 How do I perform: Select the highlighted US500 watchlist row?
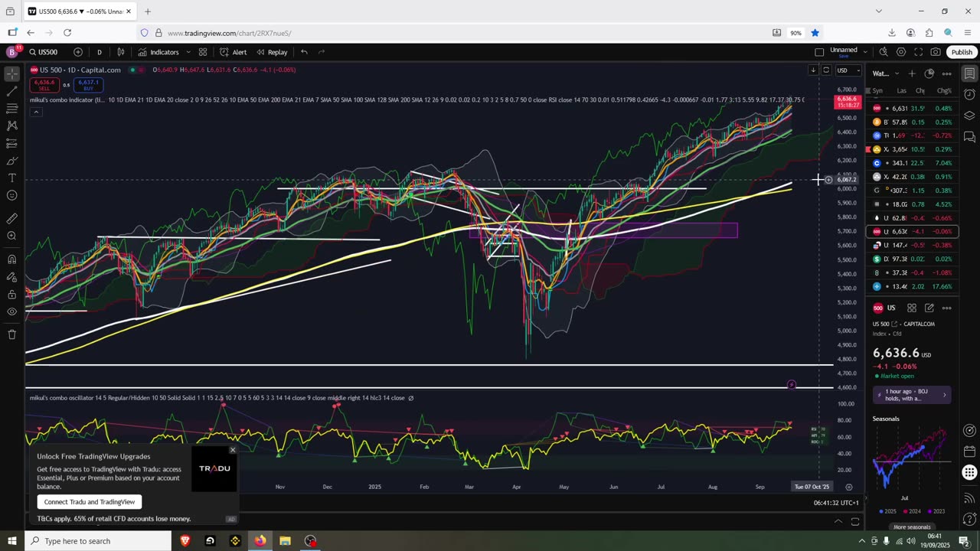(x=913, y=231)
